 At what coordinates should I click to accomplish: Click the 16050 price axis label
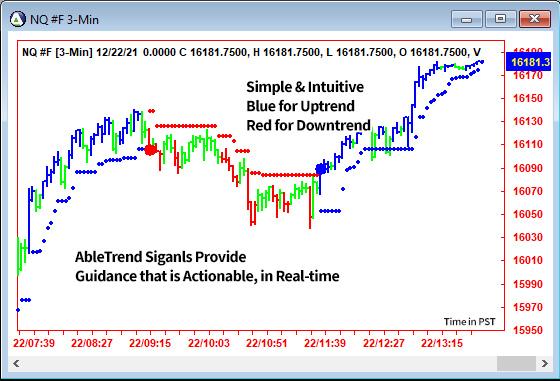tap(528, 214)
